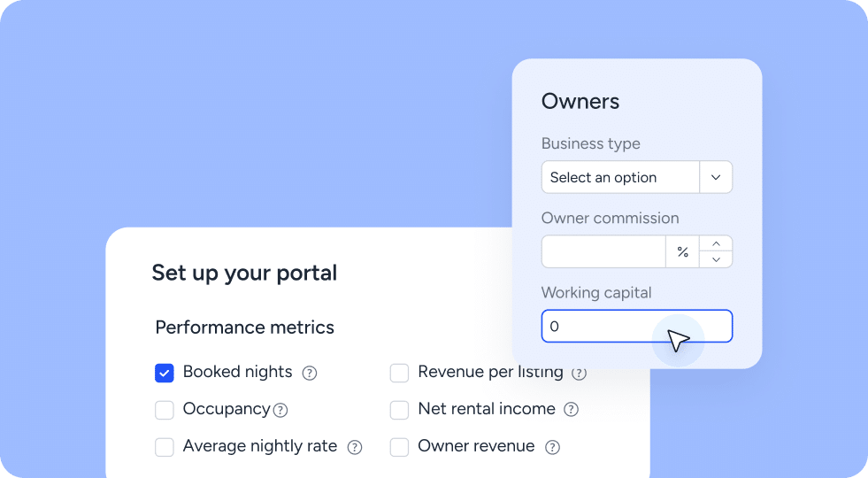Focus the Working capital input field
This screenshot has width=868, height=478.
(x=602, y=326)
